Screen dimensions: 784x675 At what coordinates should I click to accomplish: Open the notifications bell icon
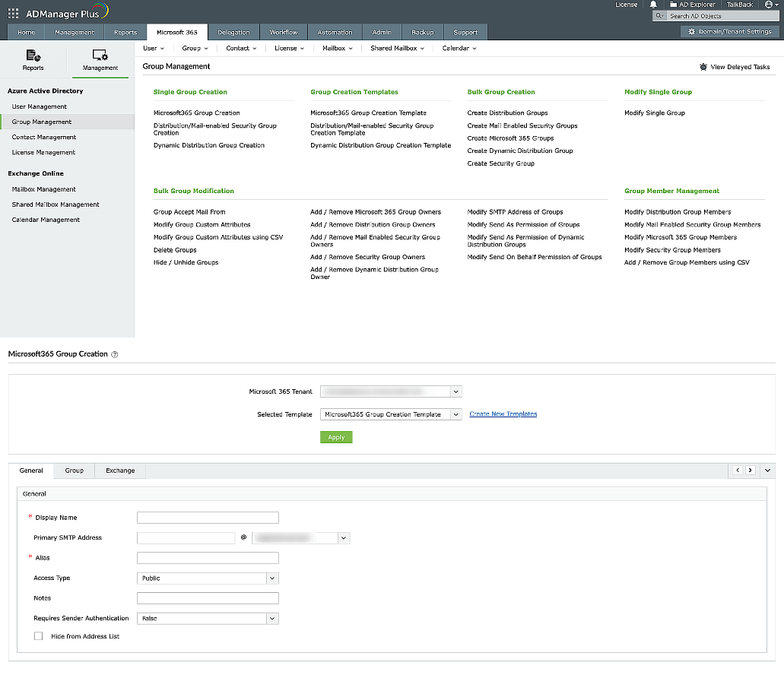653,5
